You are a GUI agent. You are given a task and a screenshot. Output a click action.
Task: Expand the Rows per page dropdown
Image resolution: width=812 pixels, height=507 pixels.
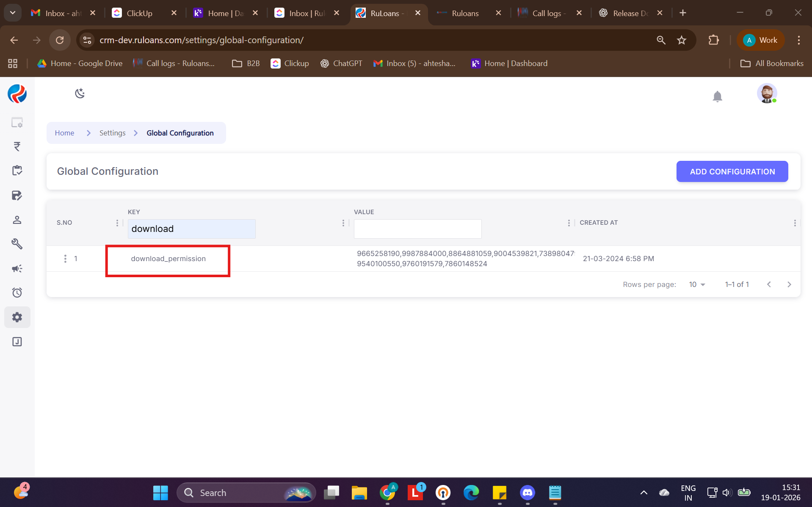coord(697,284)
